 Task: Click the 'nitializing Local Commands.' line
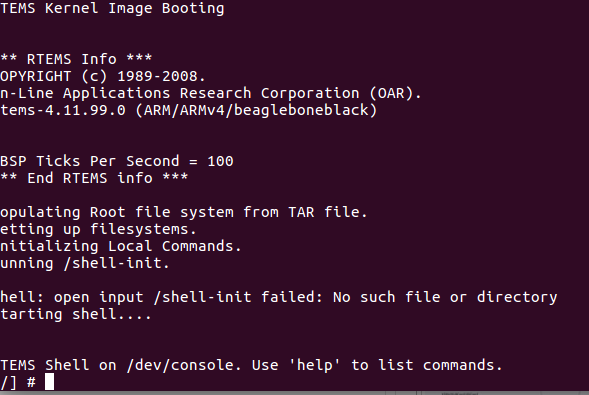click(121, 247)
